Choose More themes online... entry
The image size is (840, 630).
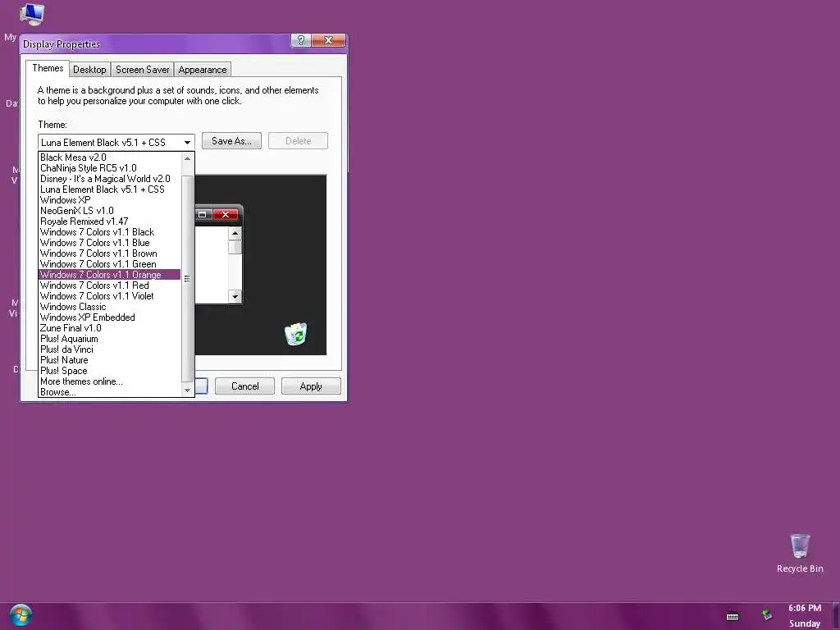(110, 381)
